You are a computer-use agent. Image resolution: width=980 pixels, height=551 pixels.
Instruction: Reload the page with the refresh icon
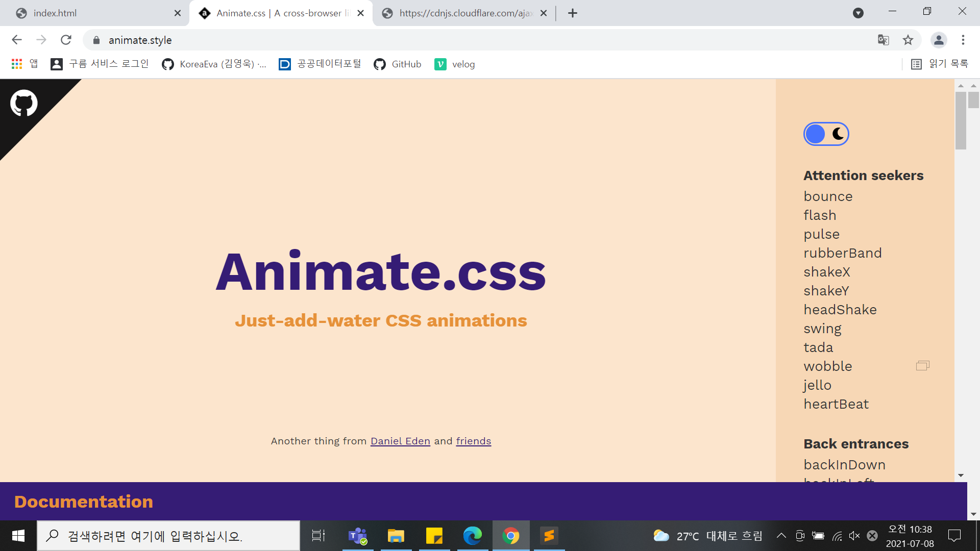pos(66,40)
